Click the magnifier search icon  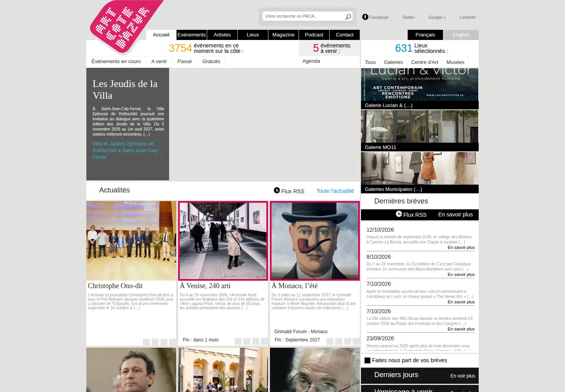[348, 16]
